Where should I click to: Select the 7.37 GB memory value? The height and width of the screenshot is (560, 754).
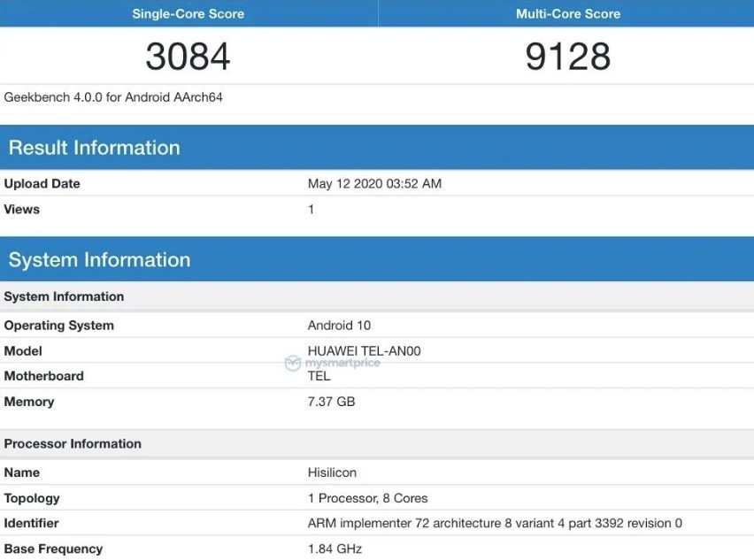pyautogui.click(x=331, y=402)
